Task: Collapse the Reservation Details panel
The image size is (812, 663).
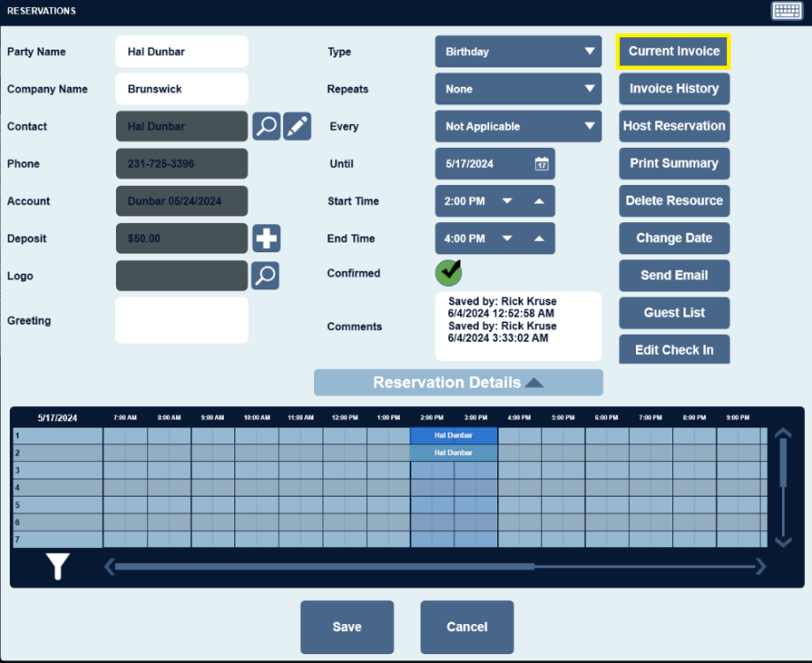Action: (458, 382)
